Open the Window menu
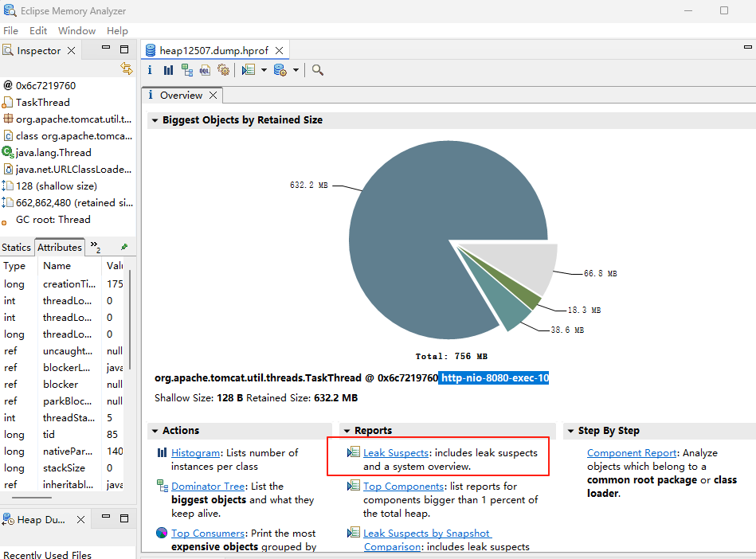 (76, 30)
